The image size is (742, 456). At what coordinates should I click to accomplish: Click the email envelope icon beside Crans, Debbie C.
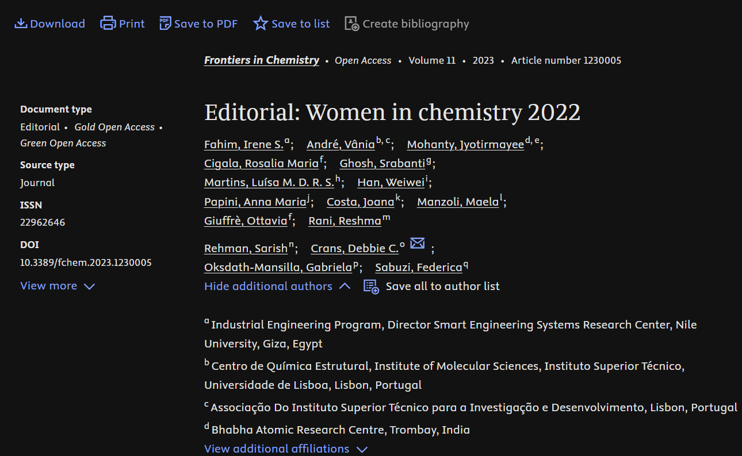pos(418,244)
